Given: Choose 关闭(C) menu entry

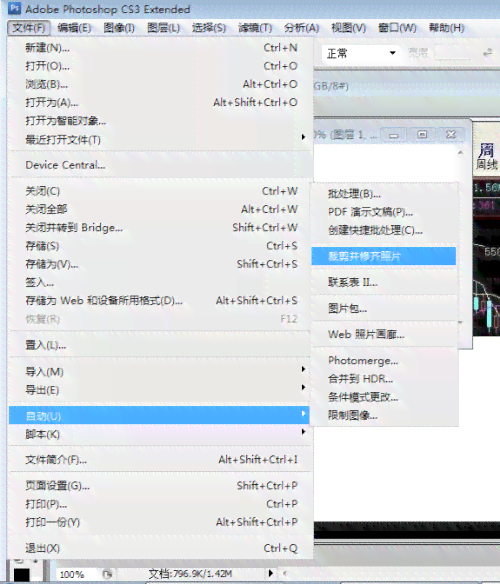Looking at the screenshot, I should pos(160,191).
